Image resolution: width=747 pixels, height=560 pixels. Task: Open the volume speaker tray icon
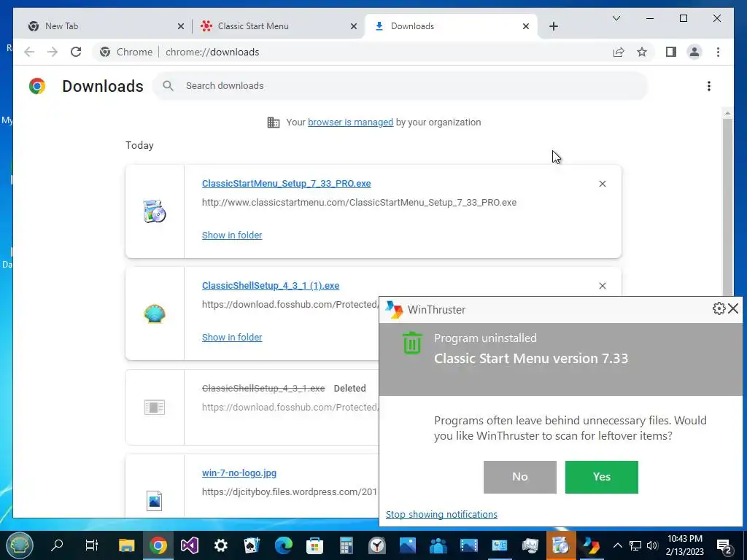(x=651, y=545)
